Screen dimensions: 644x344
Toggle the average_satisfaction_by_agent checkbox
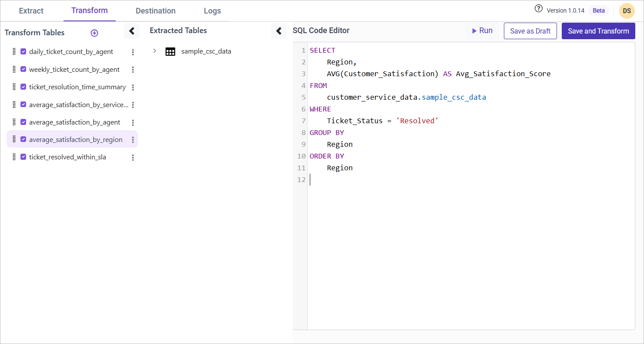[23, 122]
